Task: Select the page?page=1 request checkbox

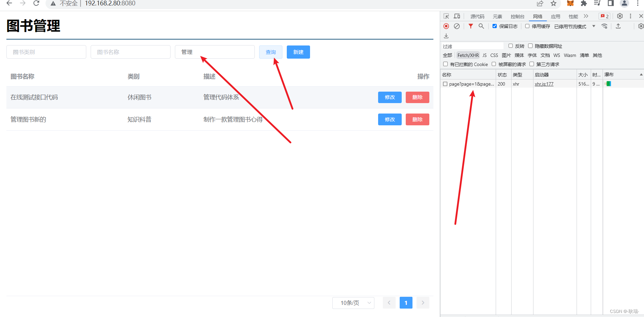Action: pyautogui.click(x=445, y=84)
